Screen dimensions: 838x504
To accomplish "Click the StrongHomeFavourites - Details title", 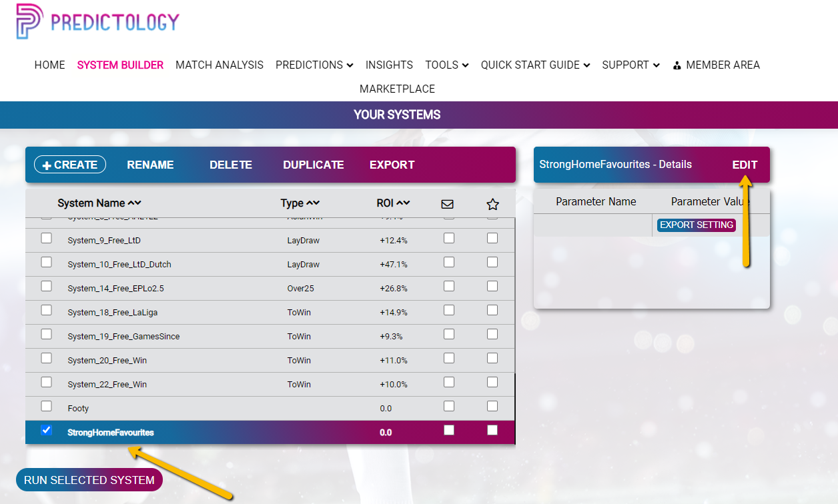I will (615, 165).
